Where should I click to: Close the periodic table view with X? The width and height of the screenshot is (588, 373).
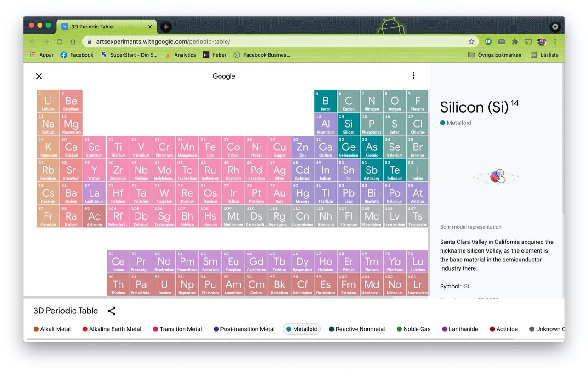point(39,76)
